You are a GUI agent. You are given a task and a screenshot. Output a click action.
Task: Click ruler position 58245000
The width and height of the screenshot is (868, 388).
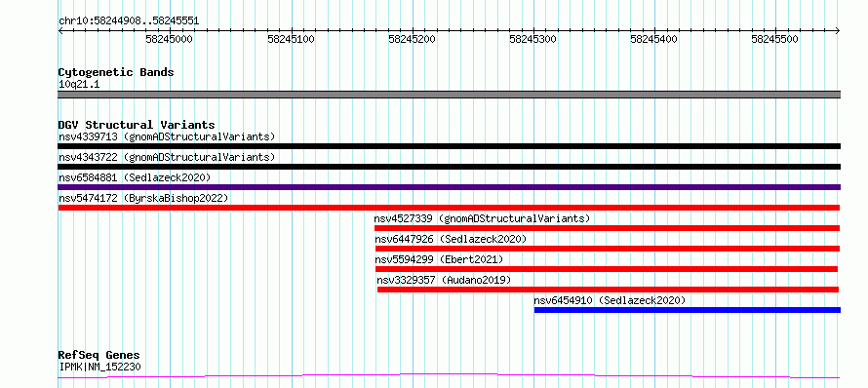point(170,39)
